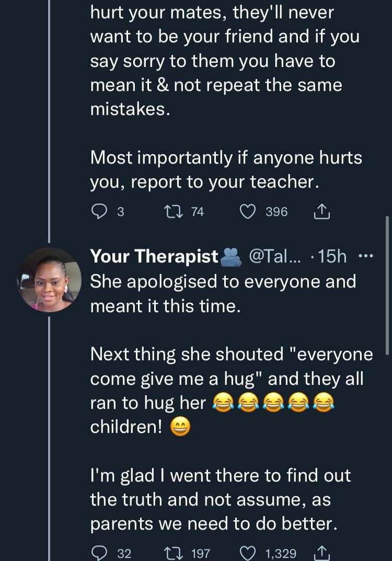This screenshot has width=392, height=561.
Task: Share the tweet about reporting to your teacher
Action: pos(322,211)
